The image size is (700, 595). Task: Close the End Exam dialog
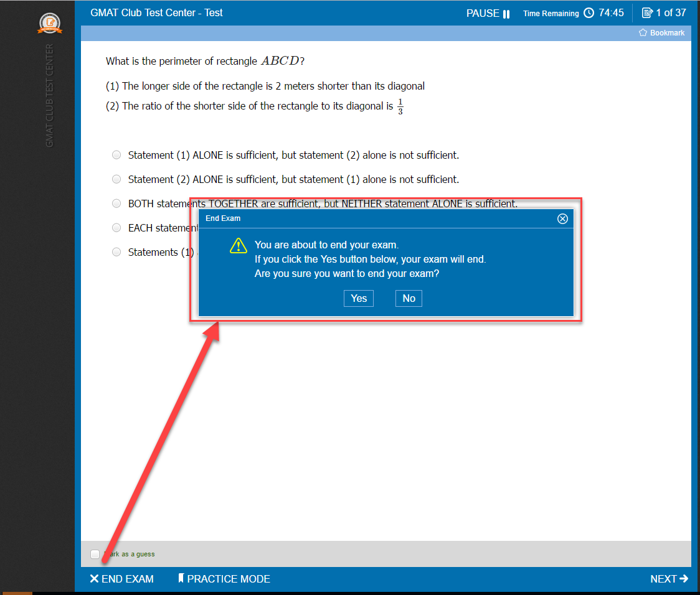point(562,218)
